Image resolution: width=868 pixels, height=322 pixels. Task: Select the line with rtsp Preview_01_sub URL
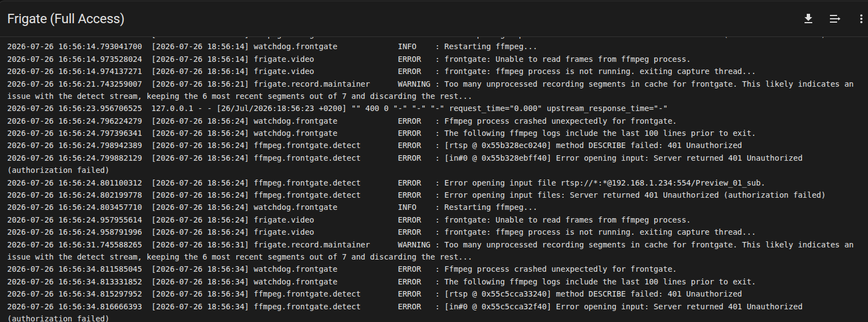tap(386, 183)
